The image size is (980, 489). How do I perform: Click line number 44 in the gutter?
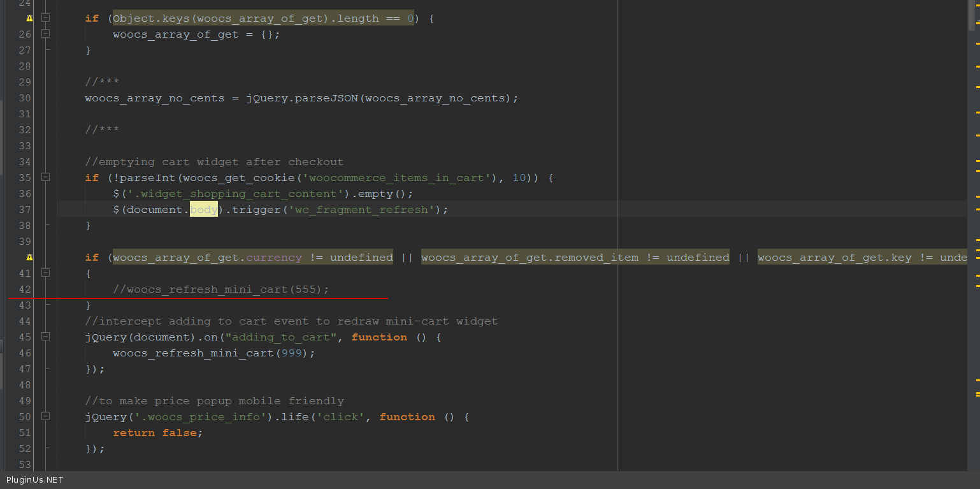(x=25, y=321)
